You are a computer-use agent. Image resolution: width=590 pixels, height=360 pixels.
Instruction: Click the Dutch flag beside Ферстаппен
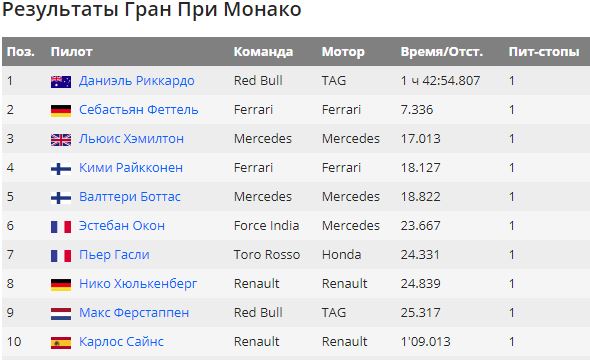(61, 314)
